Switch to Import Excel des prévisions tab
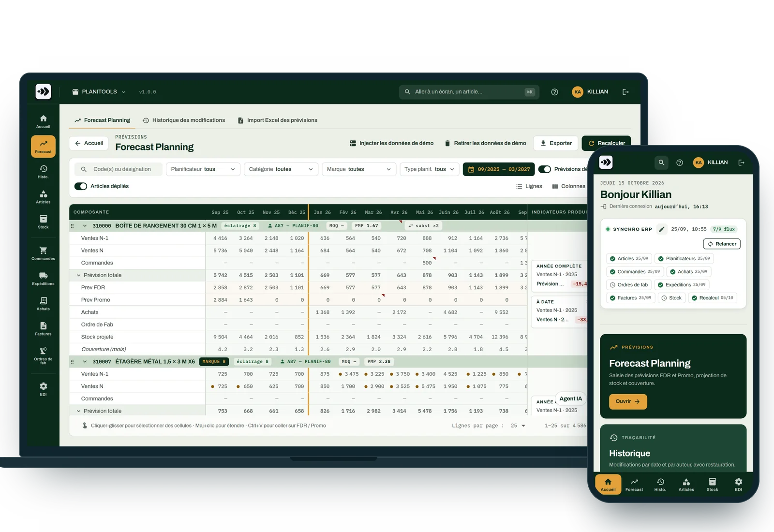The height and width of the screenshot is (532, 774). (278, 120)
